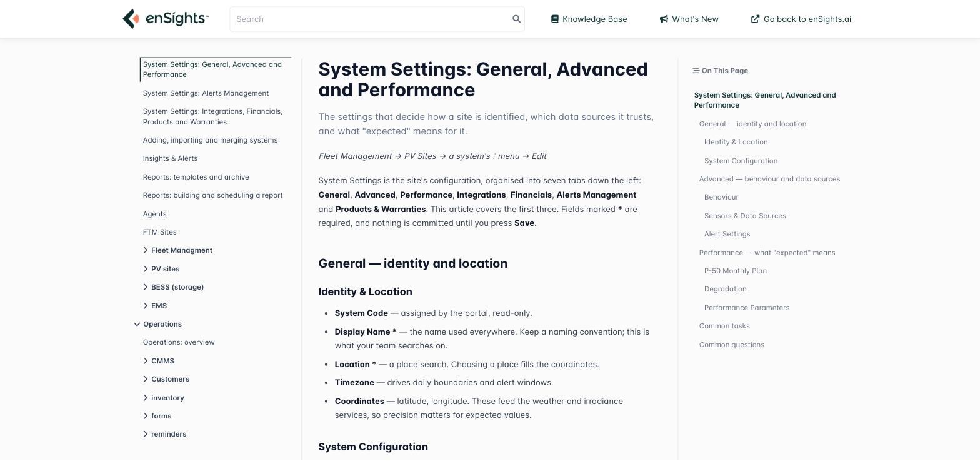Collapse the Operations section
The height and width of the screenshot is (461, 980).
[x=137, y=324]
